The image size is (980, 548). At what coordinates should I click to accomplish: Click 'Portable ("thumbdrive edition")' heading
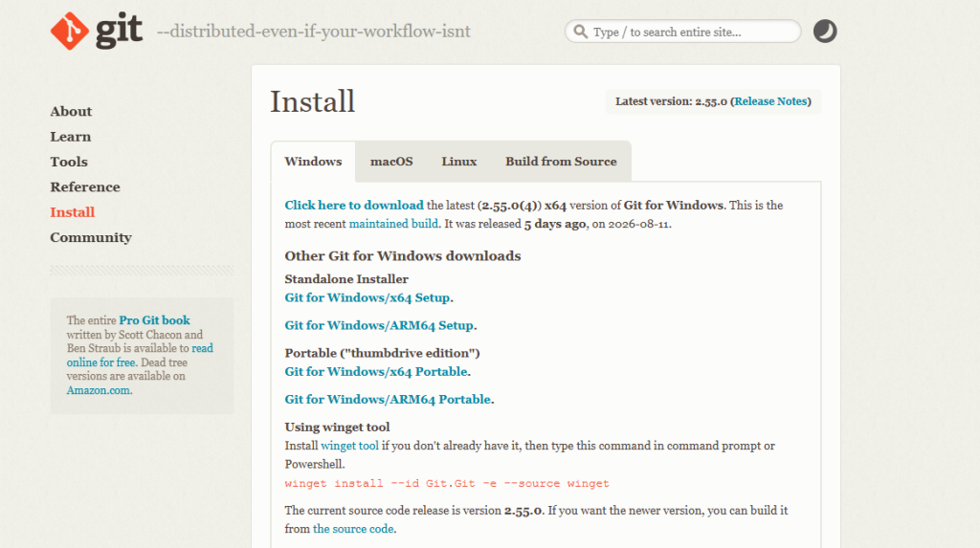[x=382, y=353]
